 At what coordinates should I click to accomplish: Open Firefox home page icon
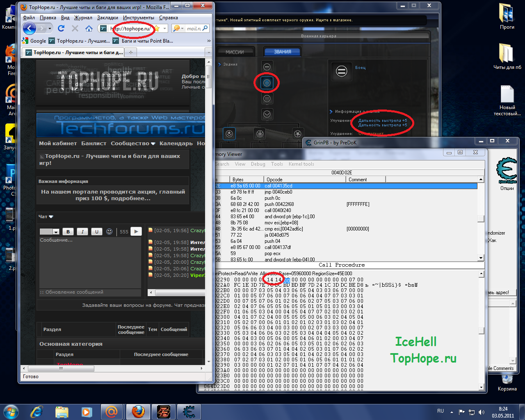(89, 28)
